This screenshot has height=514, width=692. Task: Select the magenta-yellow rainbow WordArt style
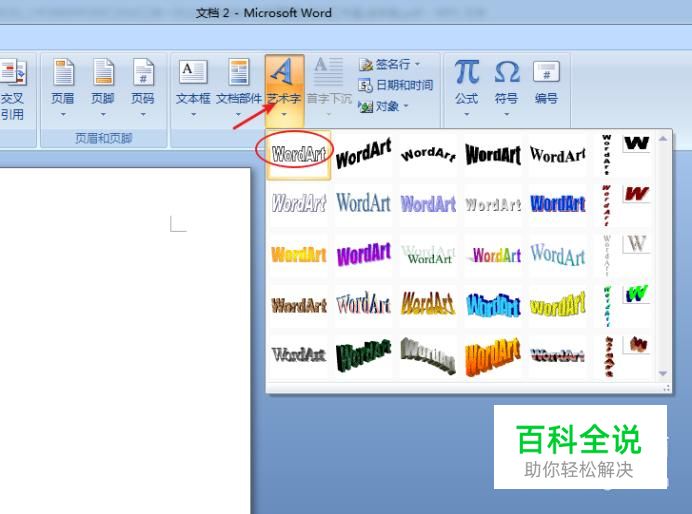pyautogui.click(x=493, y=255)
